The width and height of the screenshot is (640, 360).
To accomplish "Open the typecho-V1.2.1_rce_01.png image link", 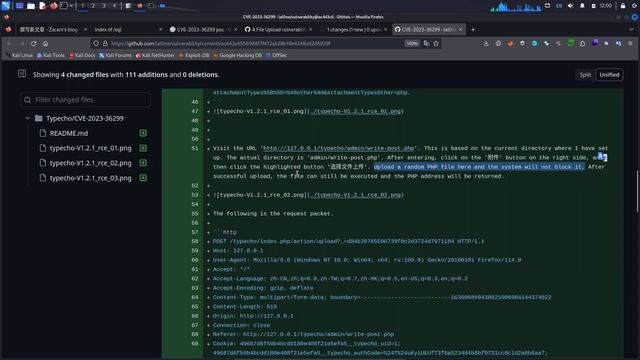I will pos(355,111).
